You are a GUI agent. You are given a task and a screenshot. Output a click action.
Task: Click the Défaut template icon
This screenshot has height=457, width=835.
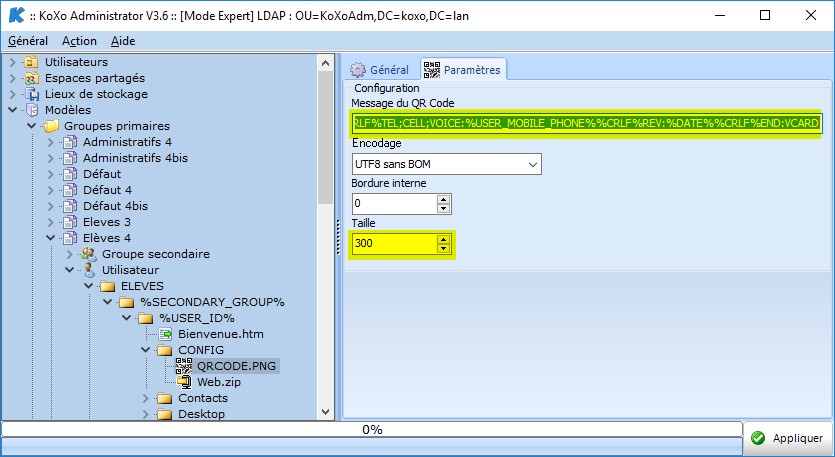click(x=70, y=174)
